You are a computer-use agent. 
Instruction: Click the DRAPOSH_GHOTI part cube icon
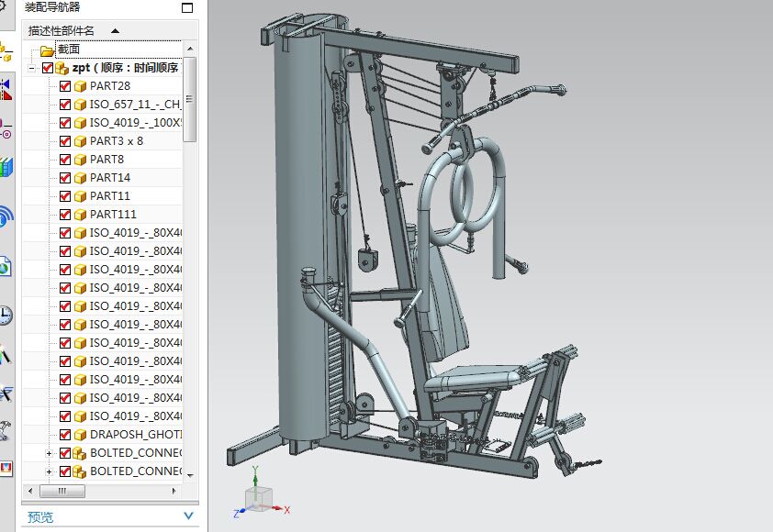80,435
